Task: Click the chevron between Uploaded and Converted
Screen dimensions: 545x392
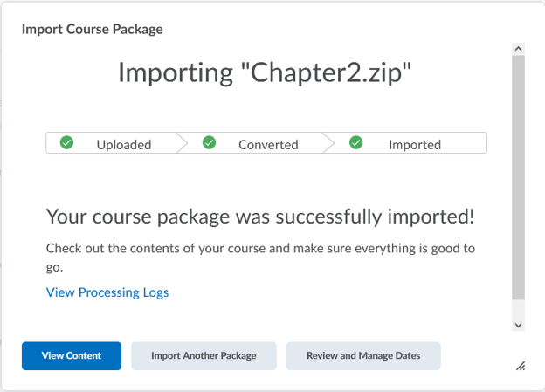Action: coord(183,143)
